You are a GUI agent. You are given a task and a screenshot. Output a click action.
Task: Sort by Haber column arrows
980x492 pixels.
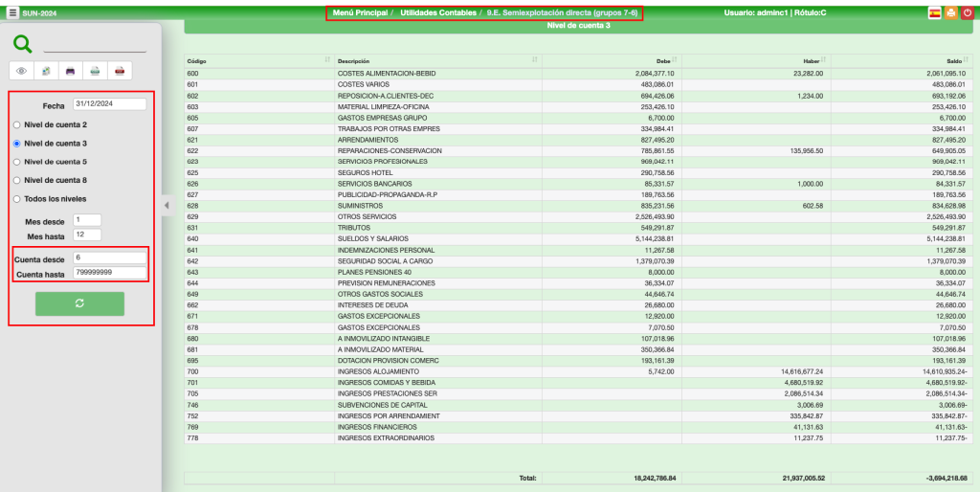click(824, 60)
